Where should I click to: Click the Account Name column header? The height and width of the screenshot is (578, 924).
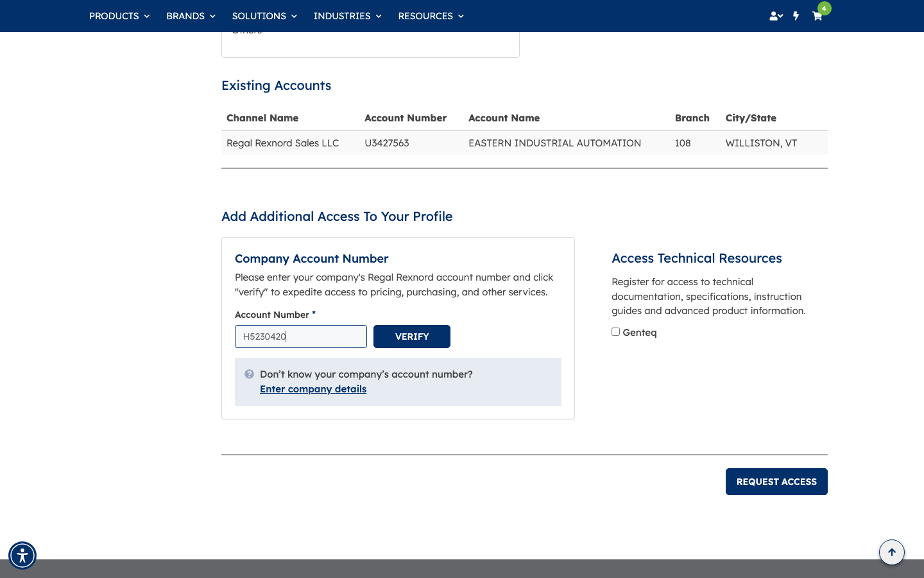(x=504, y=118)
